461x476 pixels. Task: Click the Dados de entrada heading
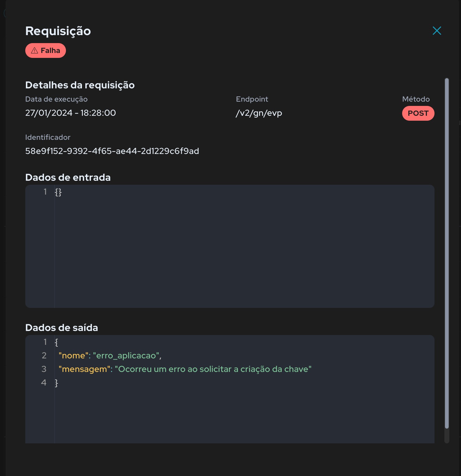[68, 177]
